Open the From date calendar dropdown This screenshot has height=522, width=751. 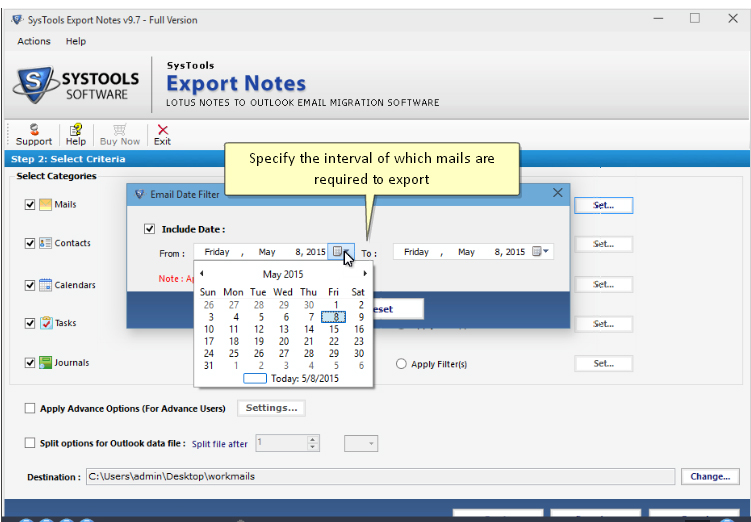(x=341, y=251)
